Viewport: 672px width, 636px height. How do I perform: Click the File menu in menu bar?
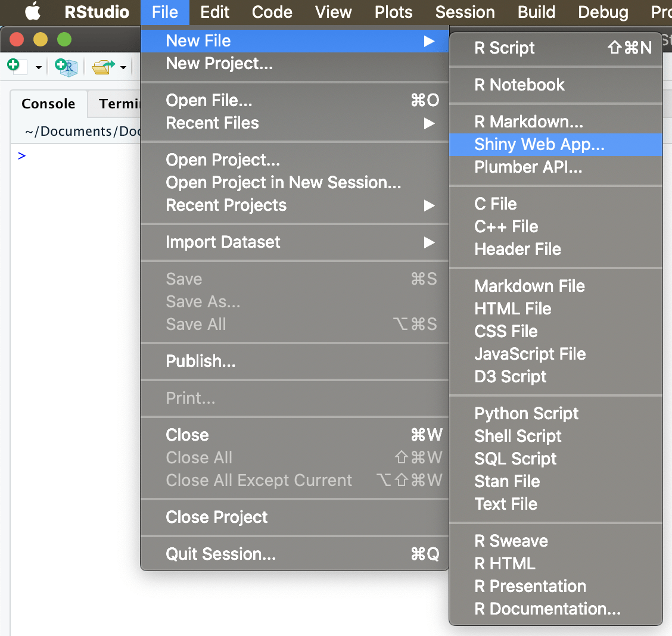click(x=165, y=11)
